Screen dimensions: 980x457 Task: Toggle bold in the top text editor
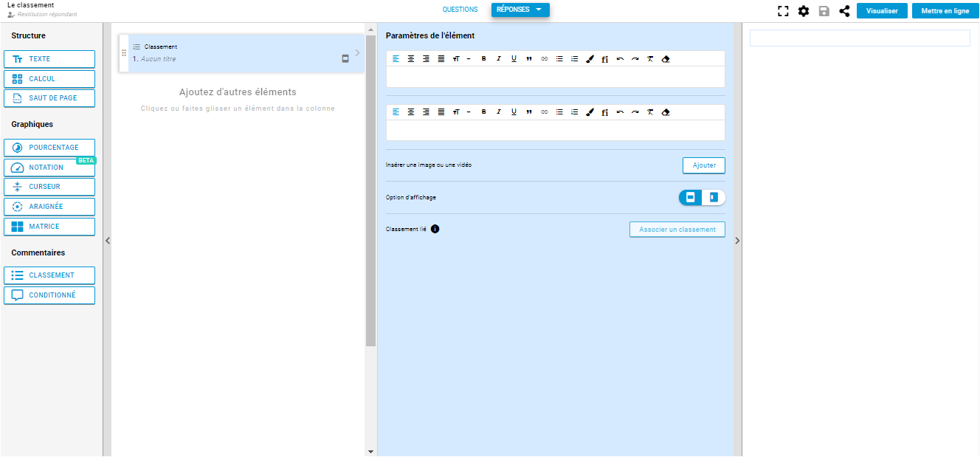point(483,59)
